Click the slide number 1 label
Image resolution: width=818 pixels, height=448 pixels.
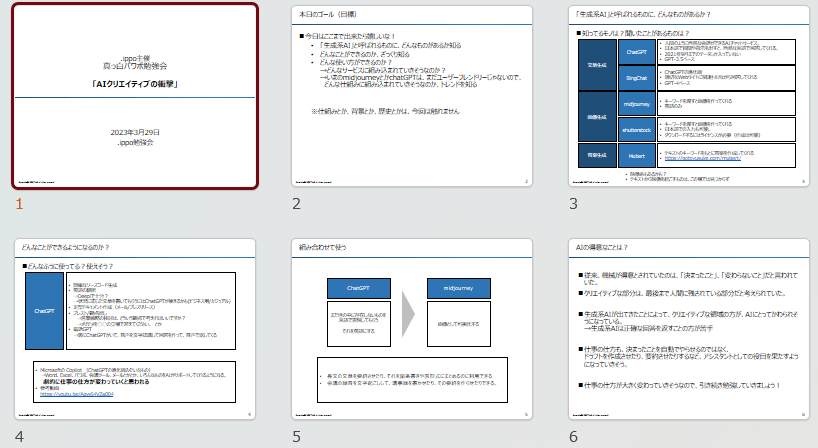tap(18, 205)
